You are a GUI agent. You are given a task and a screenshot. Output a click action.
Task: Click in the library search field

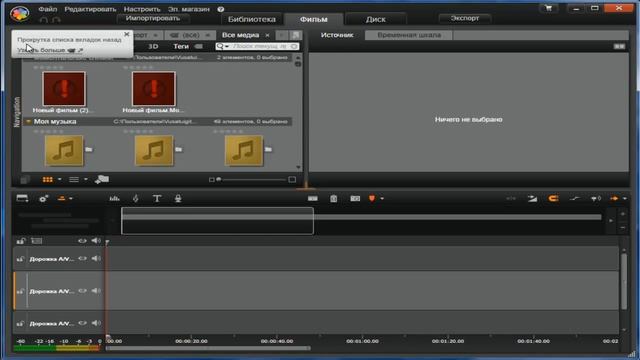click(259, 47)
